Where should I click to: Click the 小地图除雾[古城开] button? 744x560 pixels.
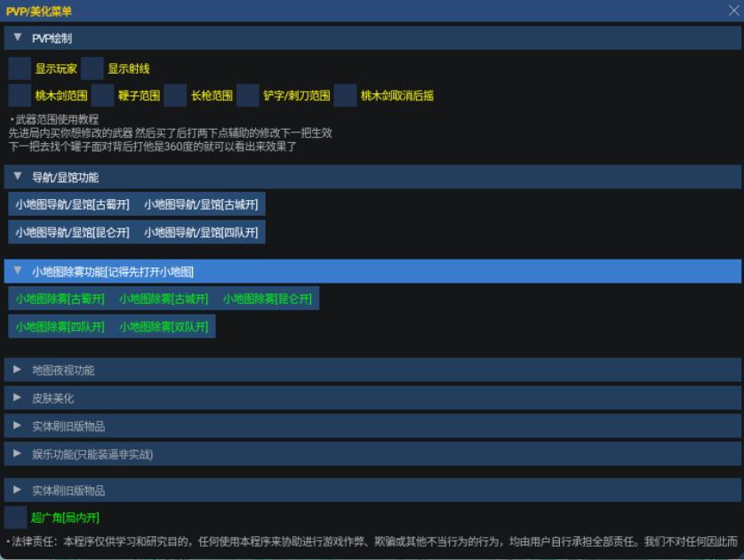point(164,299)
